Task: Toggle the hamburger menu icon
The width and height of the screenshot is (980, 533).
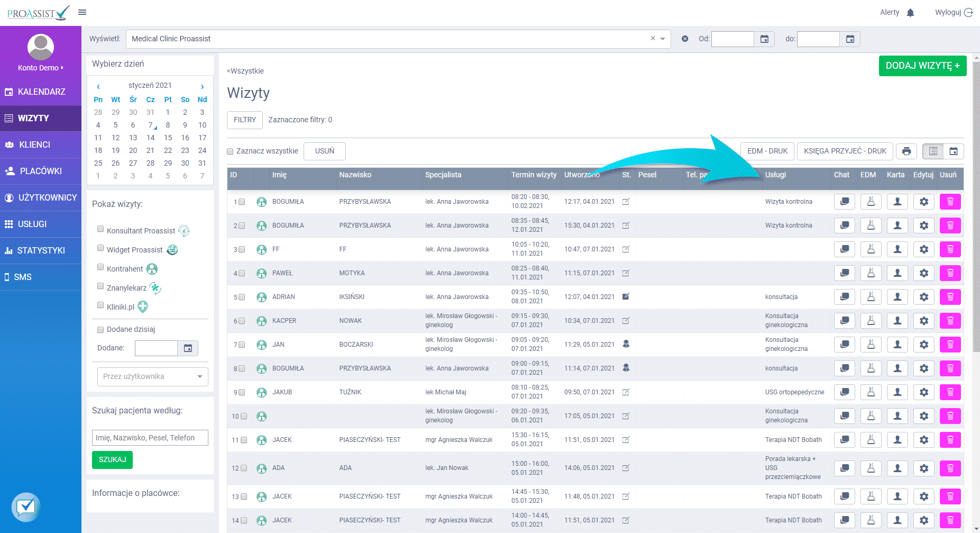Action: tap(82, 12)
